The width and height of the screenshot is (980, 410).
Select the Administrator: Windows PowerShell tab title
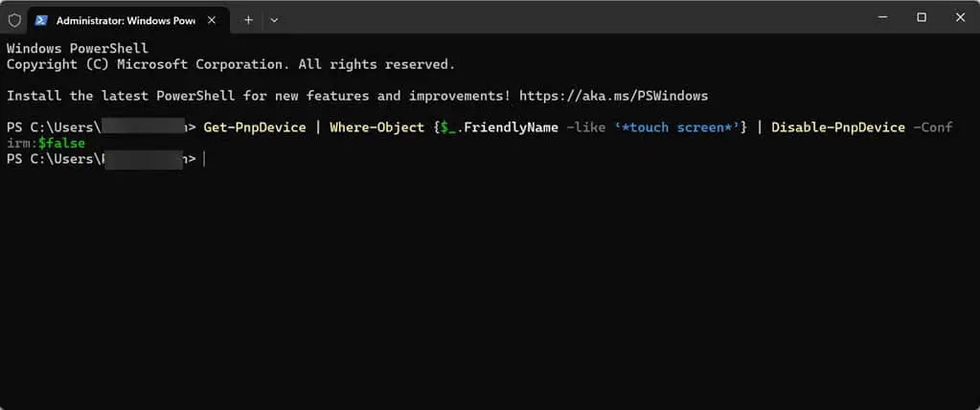click(x=125, y=21)
